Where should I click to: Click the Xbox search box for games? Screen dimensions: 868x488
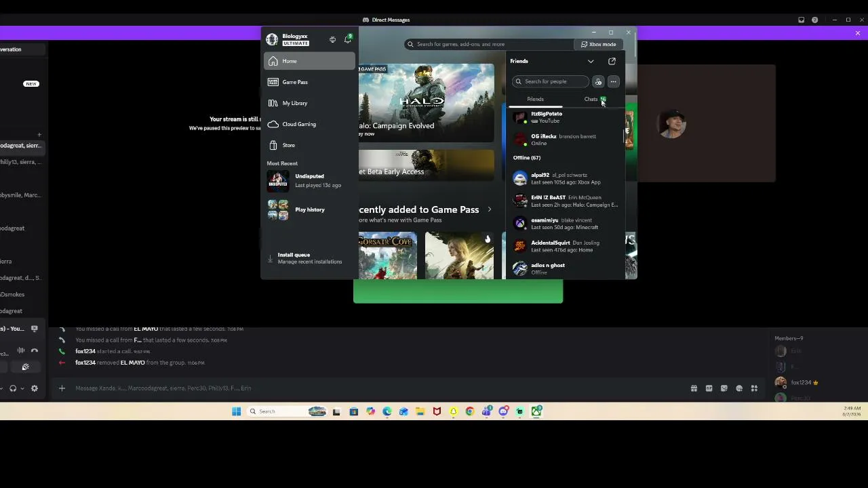[488, 44]
